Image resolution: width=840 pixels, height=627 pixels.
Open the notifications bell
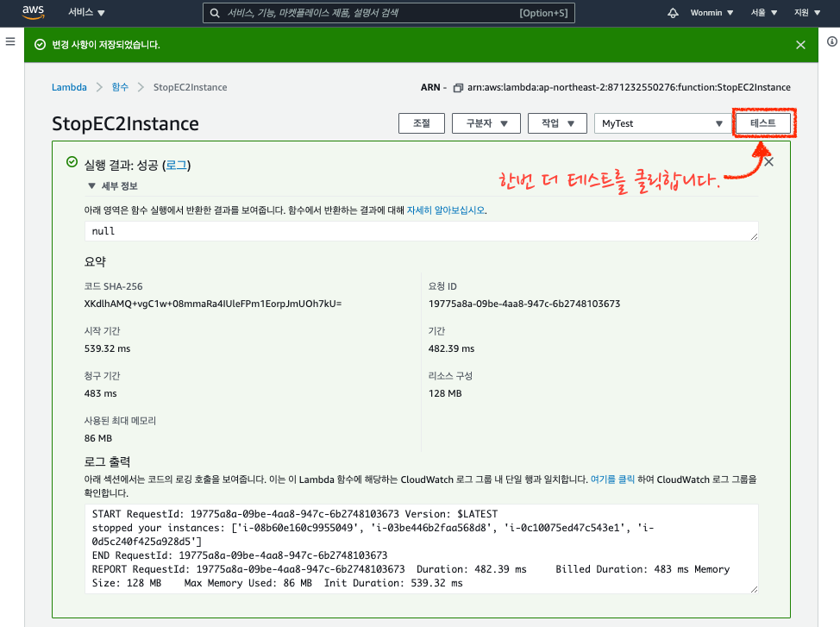[673, 13]
